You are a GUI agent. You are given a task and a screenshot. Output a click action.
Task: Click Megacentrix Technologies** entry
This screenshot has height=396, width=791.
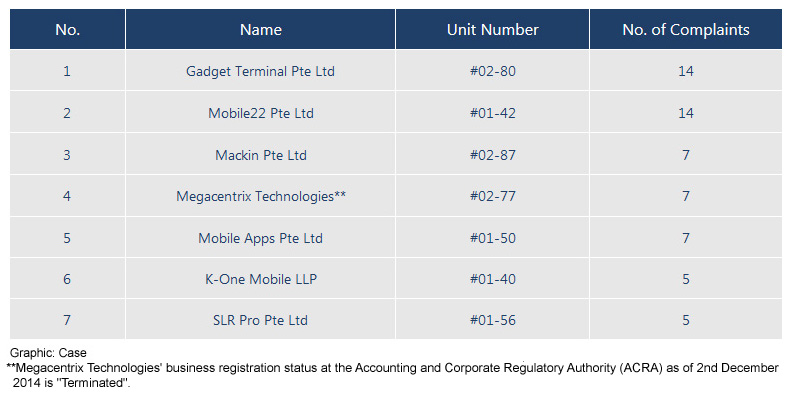(x=261, y=196)
